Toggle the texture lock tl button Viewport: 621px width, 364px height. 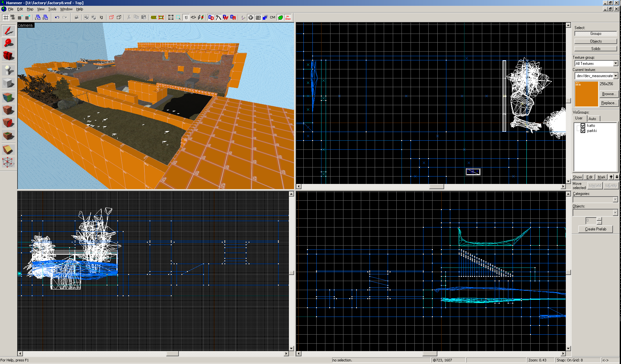186,17
